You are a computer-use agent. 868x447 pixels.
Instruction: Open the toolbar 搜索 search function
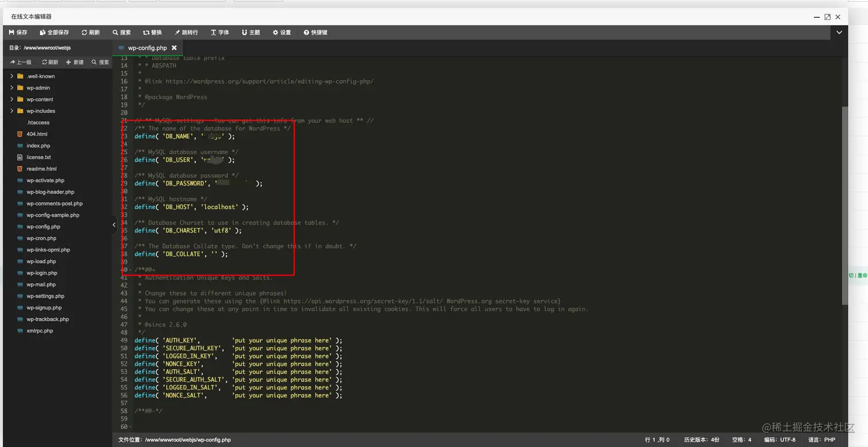pos(122,33)
